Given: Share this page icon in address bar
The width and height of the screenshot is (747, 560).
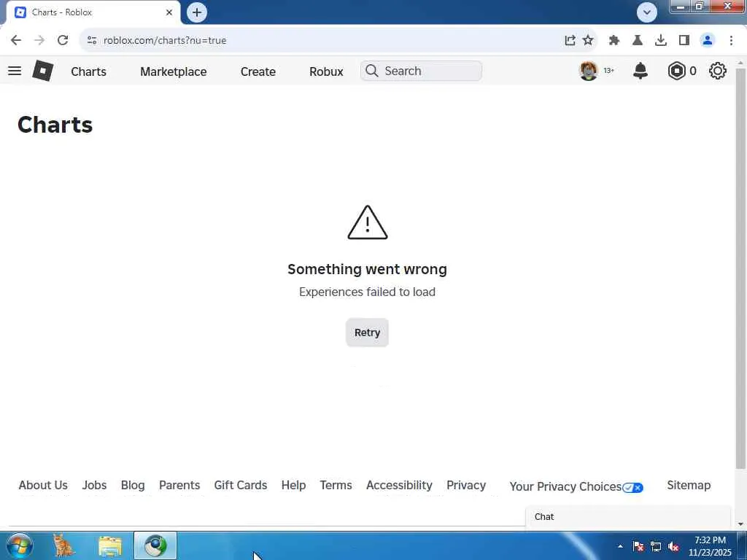Looking at the screenshot, I should pyautogui.click(x=570, y=40).
